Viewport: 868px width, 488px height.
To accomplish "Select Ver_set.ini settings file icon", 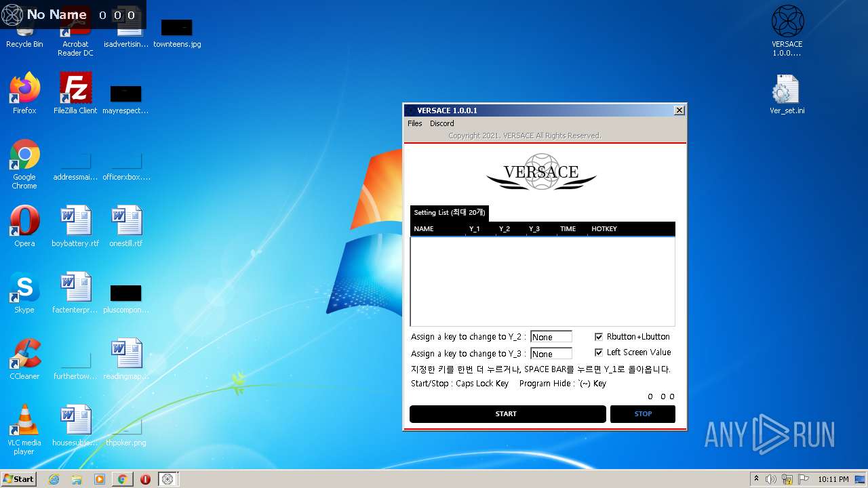I will click(x=787, y=94).
